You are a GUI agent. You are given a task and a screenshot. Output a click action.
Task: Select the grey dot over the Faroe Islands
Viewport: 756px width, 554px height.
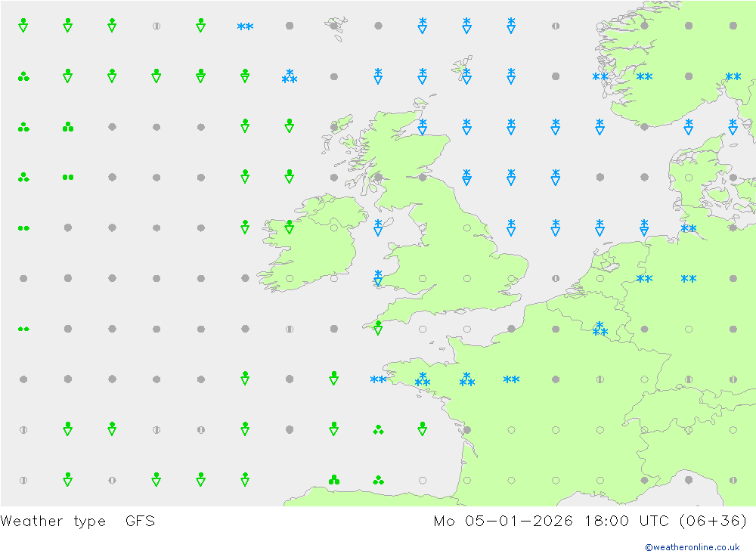coord(333,26)
